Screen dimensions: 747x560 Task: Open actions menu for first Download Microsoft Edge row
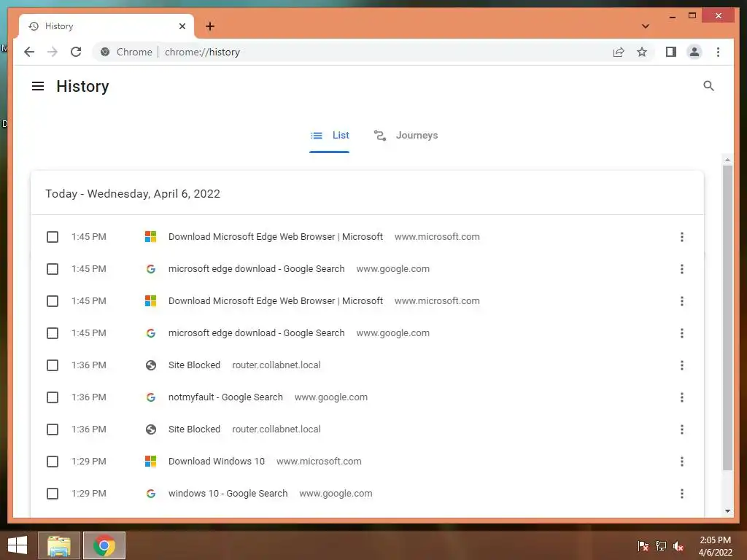coord(682,237)
